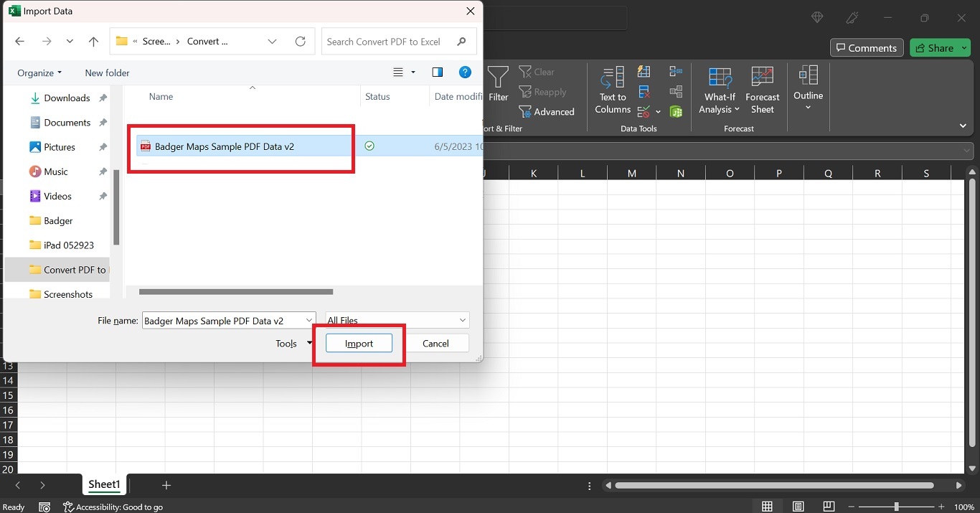Switch to Page Break Preview
Image resolution: width=980 pixels, height=513 pixels.
pyautogui.click(x=829, y=507)
